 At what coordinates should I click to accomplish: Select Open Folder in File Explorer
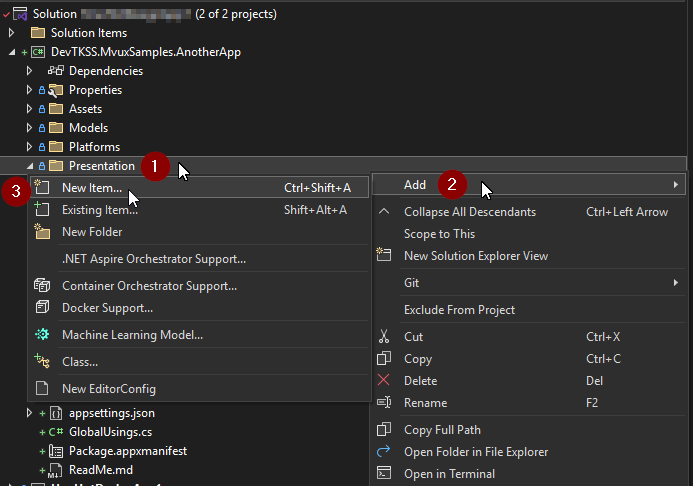point(529,452)
